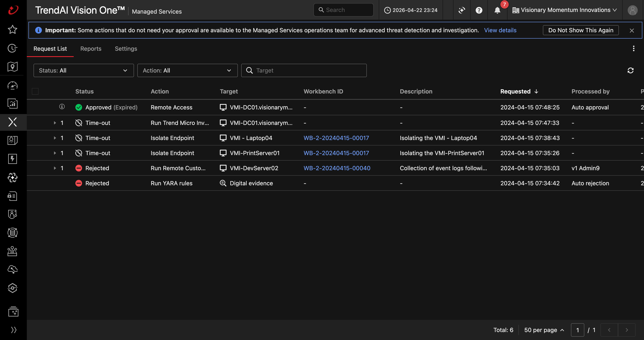Switch to the Settings tab
The height and width of the screenshot is (340, 644).
(x=126, y=49)
